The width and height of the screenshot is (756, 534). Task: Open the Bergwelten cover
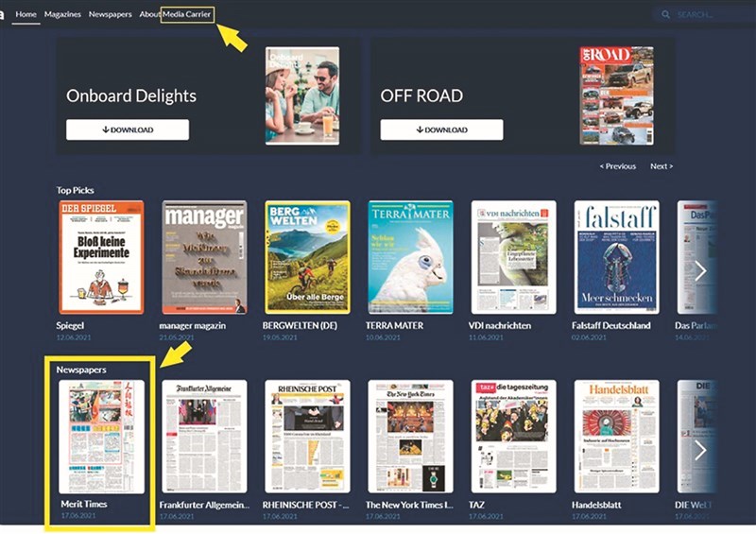point(308,257)
